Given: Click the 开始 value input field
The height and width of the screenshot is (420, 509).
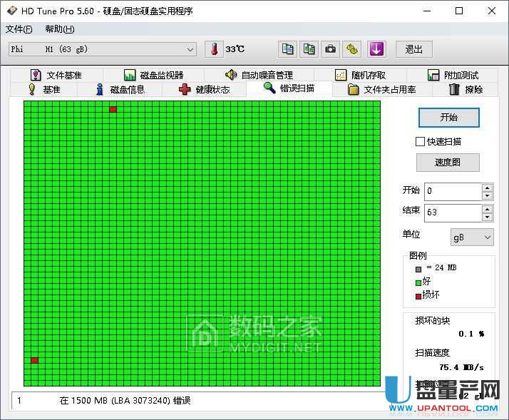Looking at the screenshot, I should (453, 191).
